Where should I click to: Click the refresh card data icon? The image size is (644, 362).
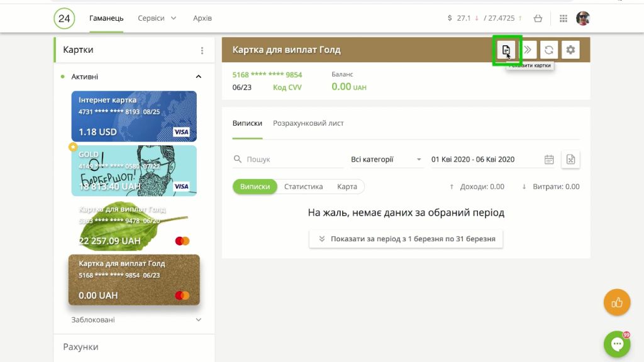549,50
